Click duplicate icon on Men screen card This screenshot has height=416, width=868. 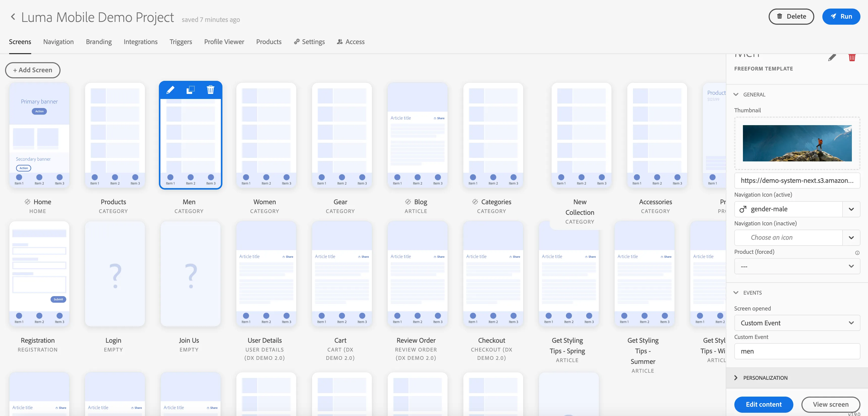pos(191,90)
